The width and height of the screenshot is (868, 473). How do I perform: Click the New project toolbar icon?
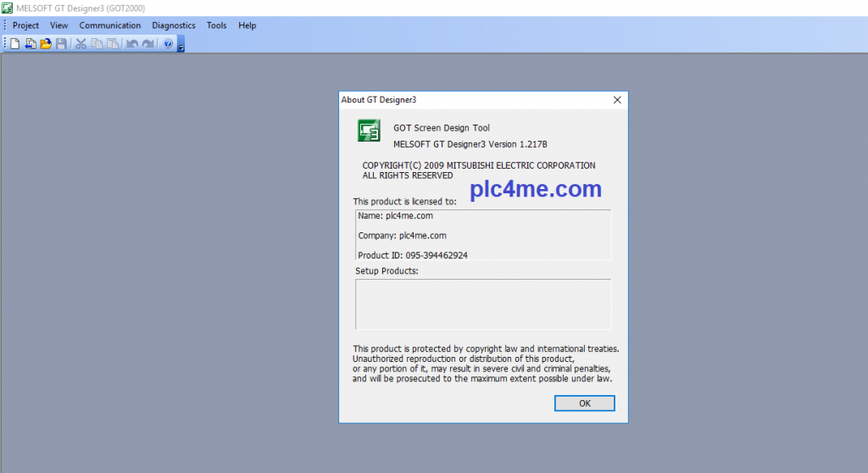point(15,44)
